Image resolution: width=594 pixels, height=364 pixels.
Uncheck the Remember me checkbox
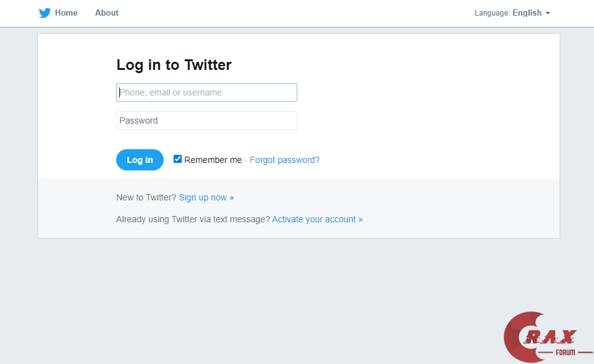coord(177,159)
